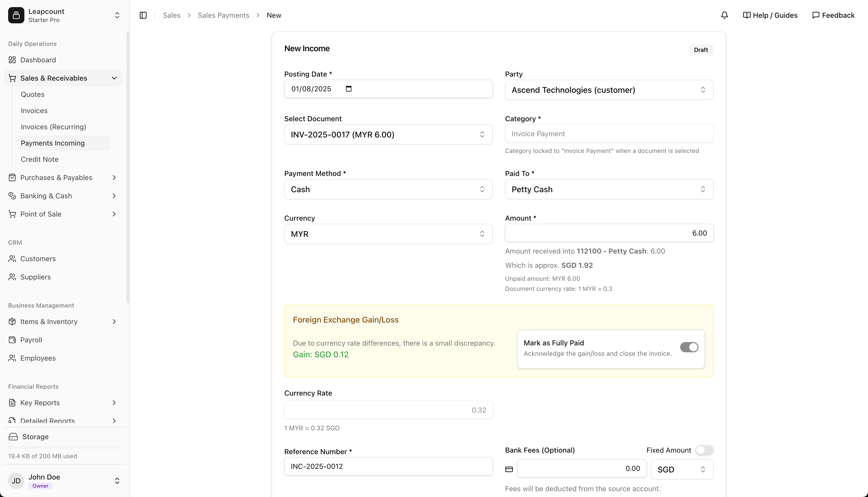This screenshot has height=497, width=868.
Task: Open the Posting Date calendar picker
Action: [x=348, y=89]
